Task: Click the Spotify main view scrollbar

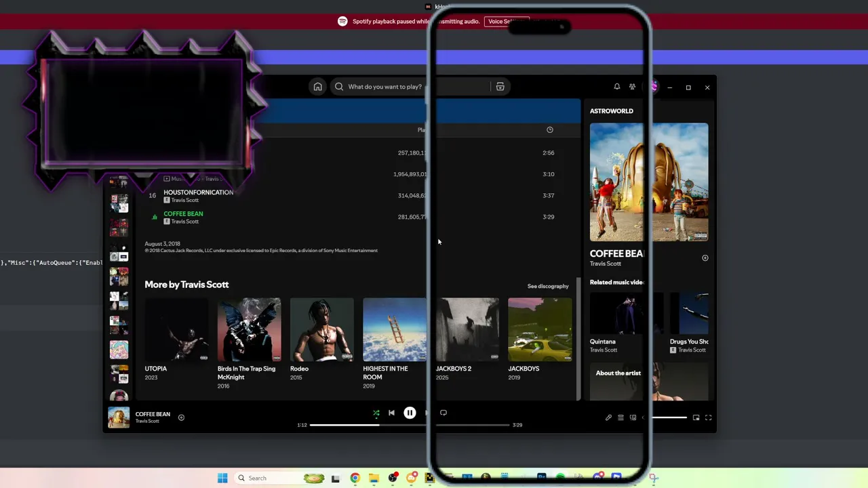Action: point(578,339)
